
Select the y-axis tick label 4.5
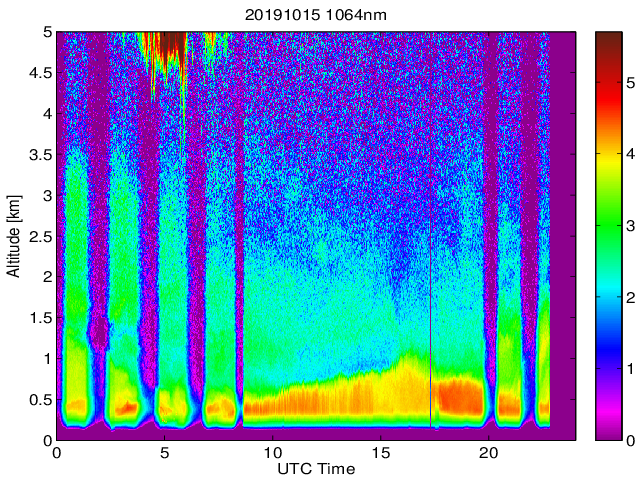[x=40, y=72]
